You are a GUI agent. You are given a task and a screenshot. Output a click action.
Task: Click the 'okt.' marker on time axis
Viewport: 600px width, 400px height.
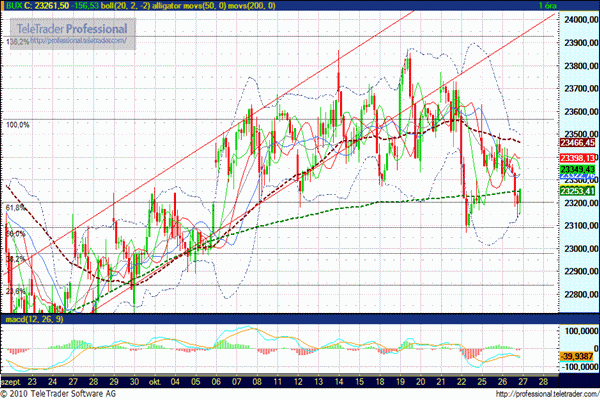(157, 382)
